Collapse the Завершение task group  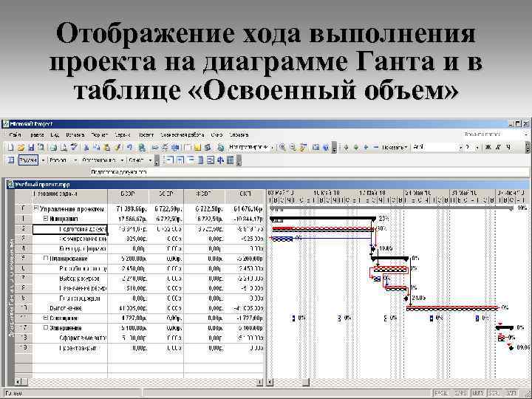click(x=46, y=328)
